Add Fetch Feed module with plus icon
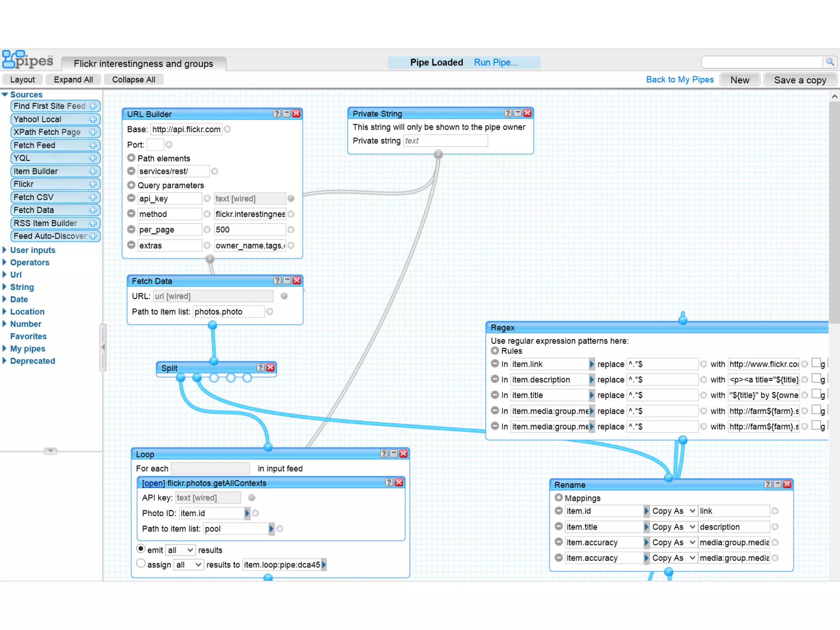The width and height of the screenshot is (840, 630). click(93, 145)
